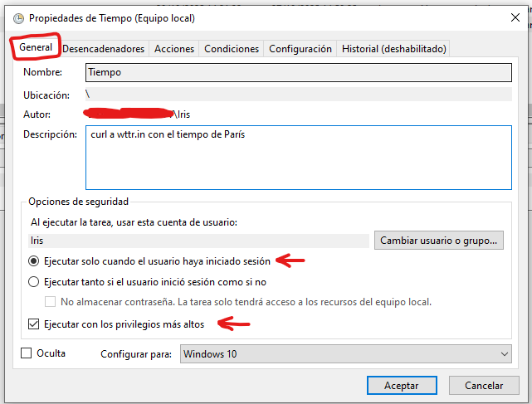
Task: Click the clock icon in the title bar
Action: pos(18,17)
